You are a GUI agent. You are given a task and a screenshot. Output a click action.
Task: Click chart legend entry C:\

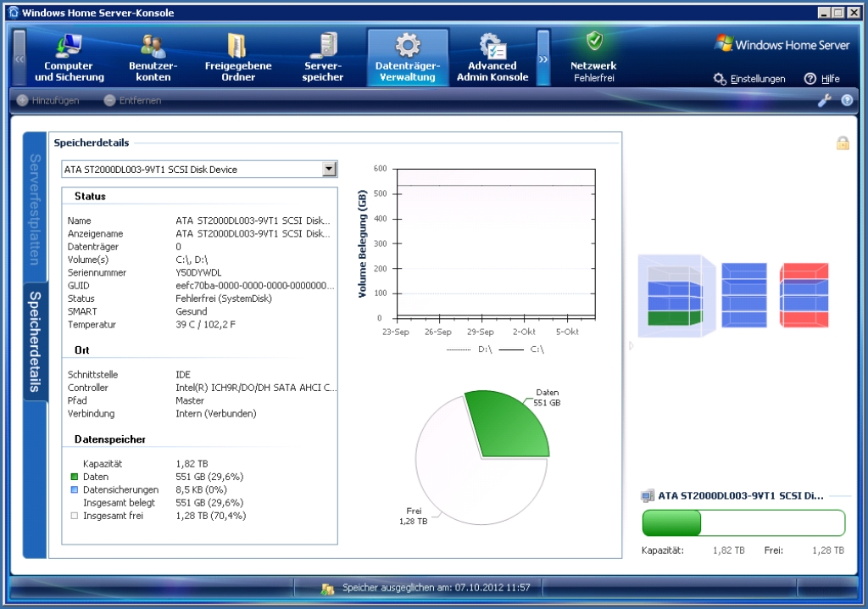pyautogui.click(x=521, y=349)
